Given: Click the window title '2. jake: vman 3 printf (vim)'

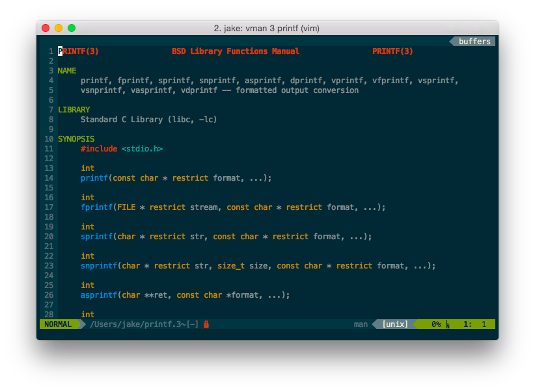Looking at the screenshot, I should [266, 28].
